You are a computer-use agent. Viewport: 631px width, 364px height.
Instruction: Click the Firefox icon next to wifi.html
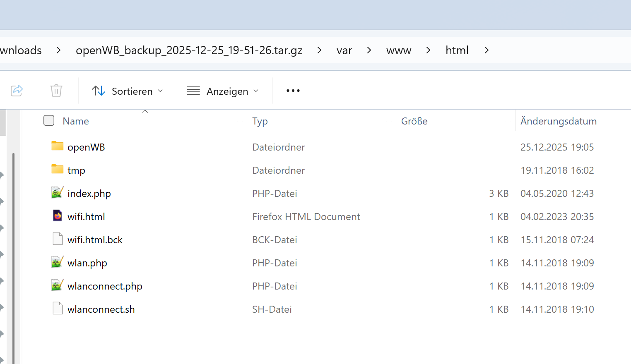tap(57, 216)
